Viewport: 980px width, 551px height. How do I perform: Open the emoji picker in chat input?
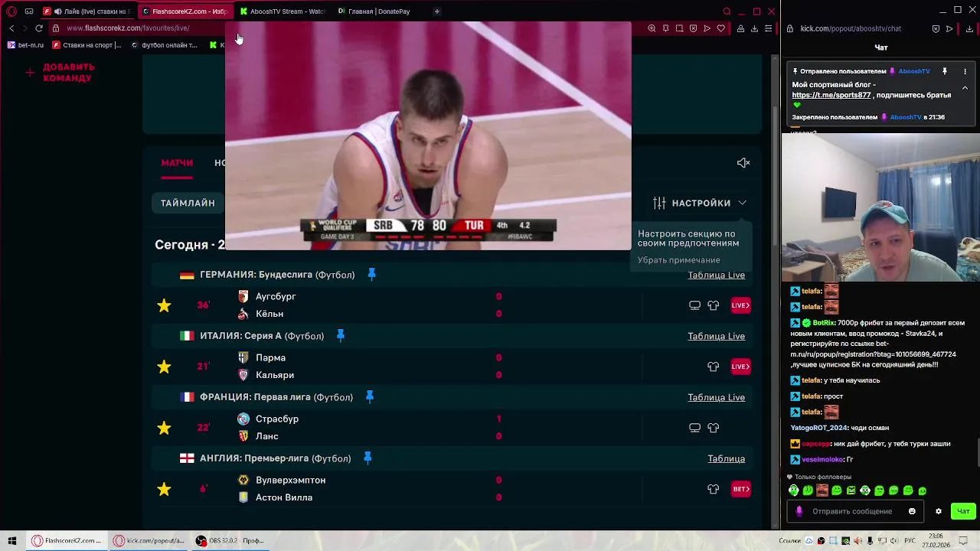coord(912,511)
